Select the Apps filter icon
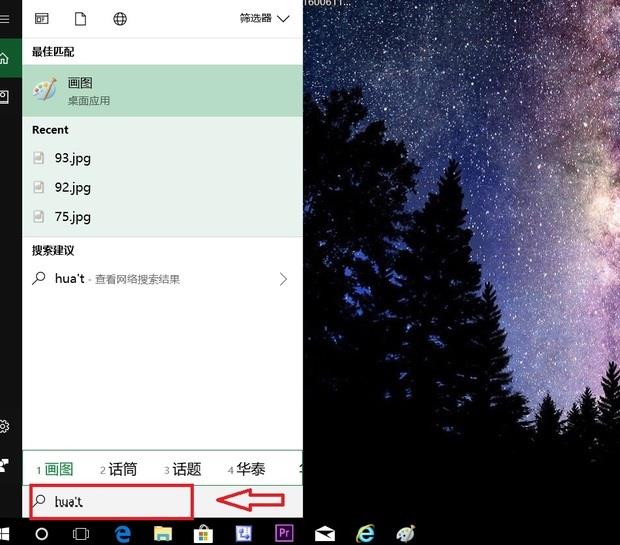 coord(42,19)
